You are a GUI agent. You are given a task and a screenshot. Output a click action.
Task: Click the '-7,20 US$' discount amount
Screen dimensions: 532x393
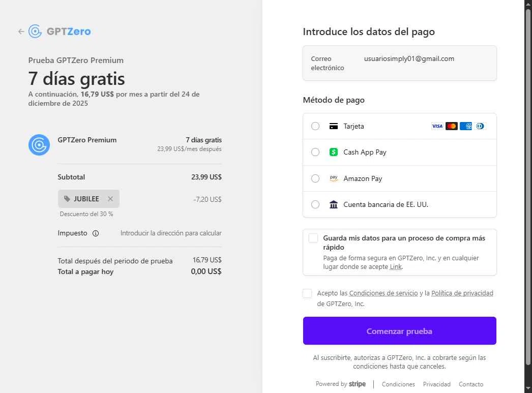tap(208, 199)
